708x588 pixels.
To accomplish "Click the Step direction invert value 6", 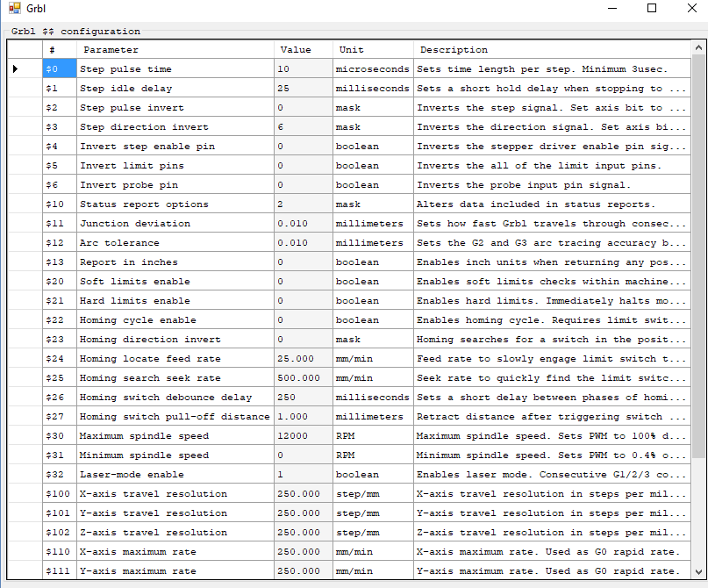I will (304, 127).
